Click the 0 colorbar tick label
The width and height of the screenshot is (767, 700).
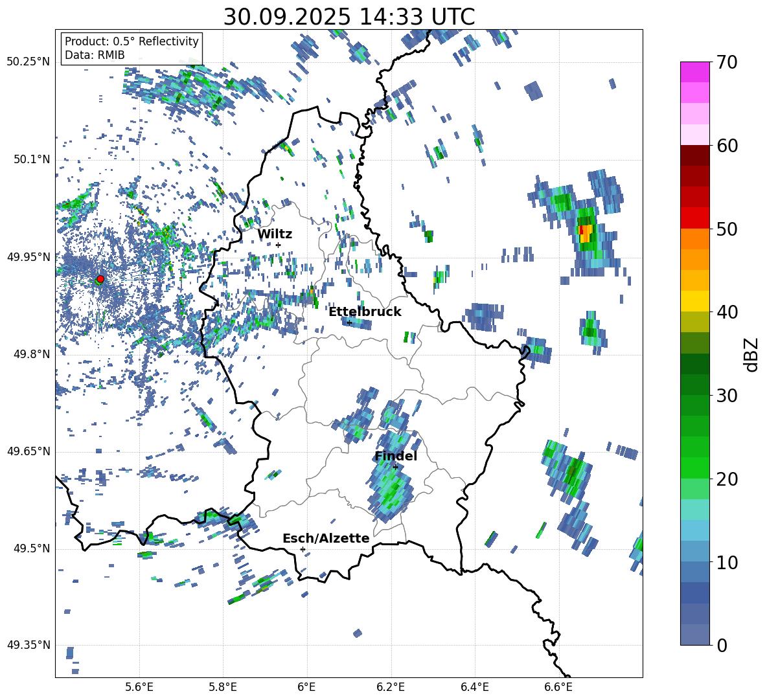point(722,646)
